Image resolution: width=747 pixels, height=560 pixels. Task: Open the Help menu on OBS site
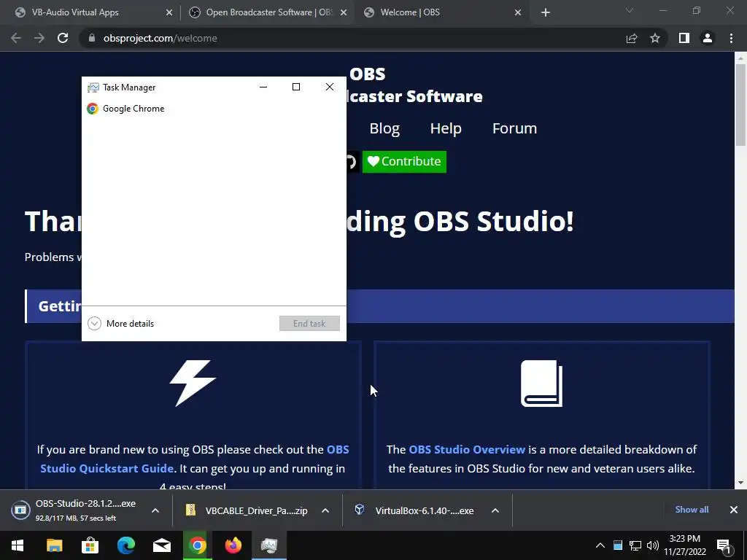tap(446, 128)
